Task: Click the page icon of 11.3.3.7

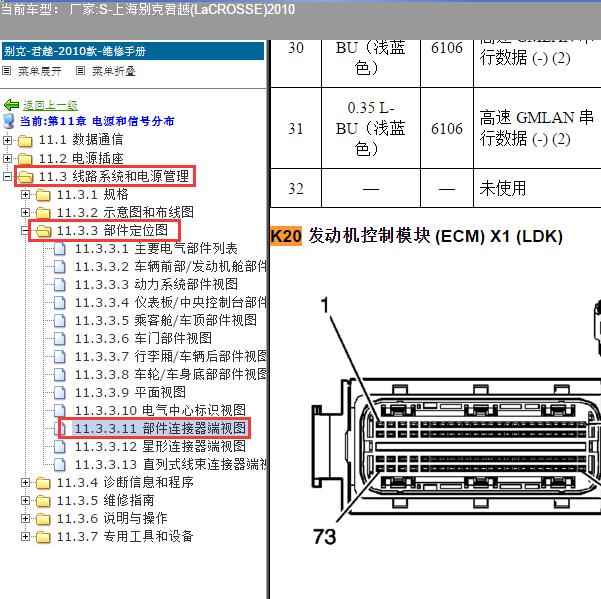Action: [60, 356]
